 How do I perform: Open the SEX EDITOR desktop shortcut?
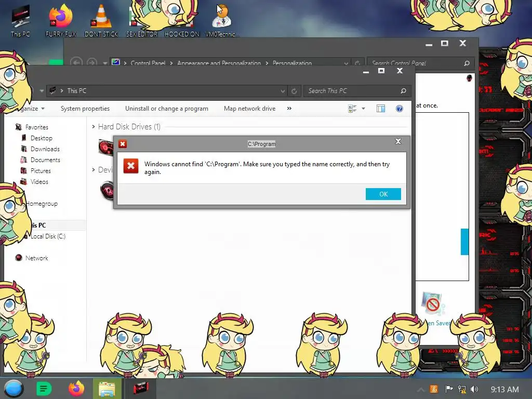[141, 20]
